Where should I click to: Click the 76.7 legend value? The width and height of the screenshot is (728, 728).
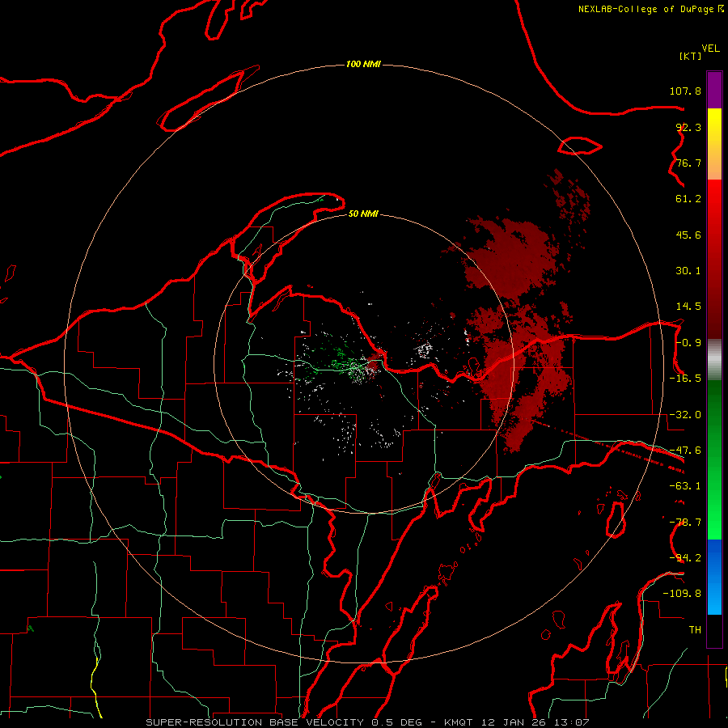(x=688, y=163)
